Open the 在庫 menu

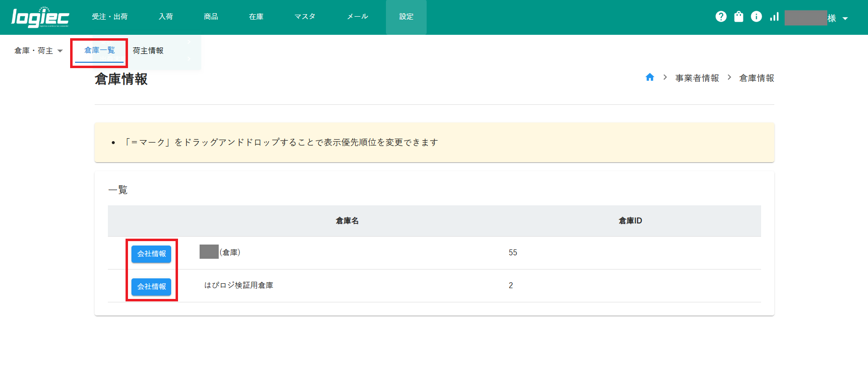coord(256,17)
